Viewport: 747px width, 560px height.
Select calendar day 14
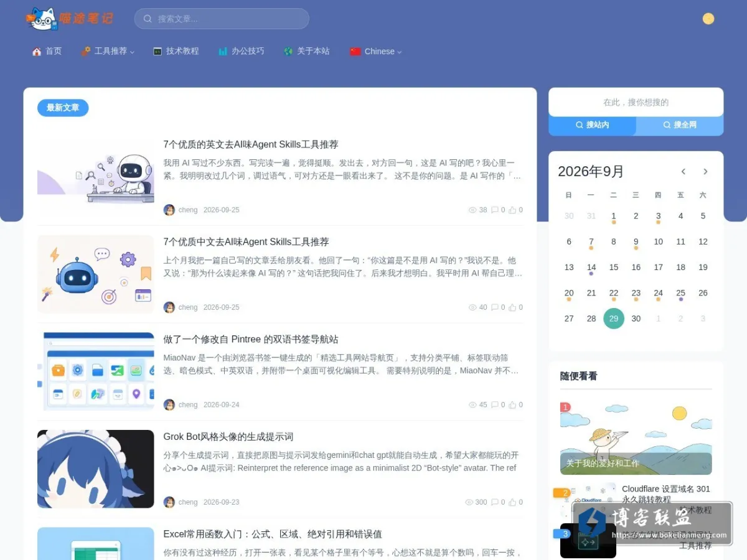(x=591, y=268)
